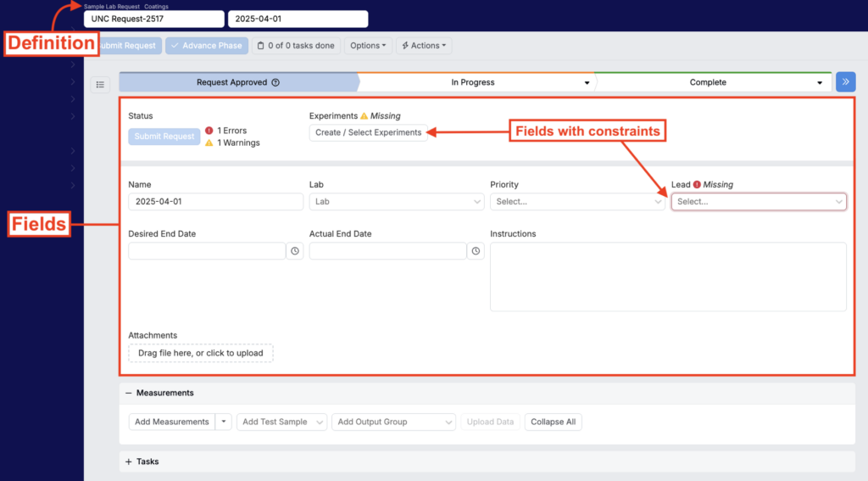Click the Collapse All button
The height and width of the screenshot is (481, 868).
tap(554, 422)
